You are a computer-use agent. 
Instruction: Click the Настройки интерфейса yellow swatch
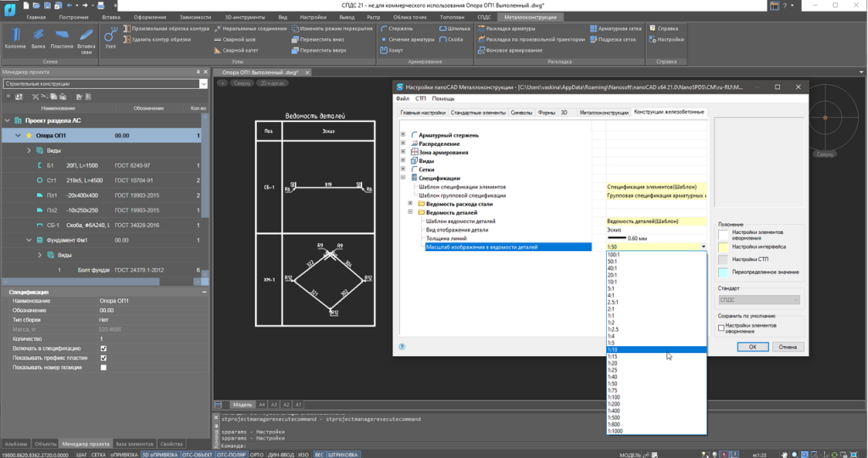pos(723,247)
